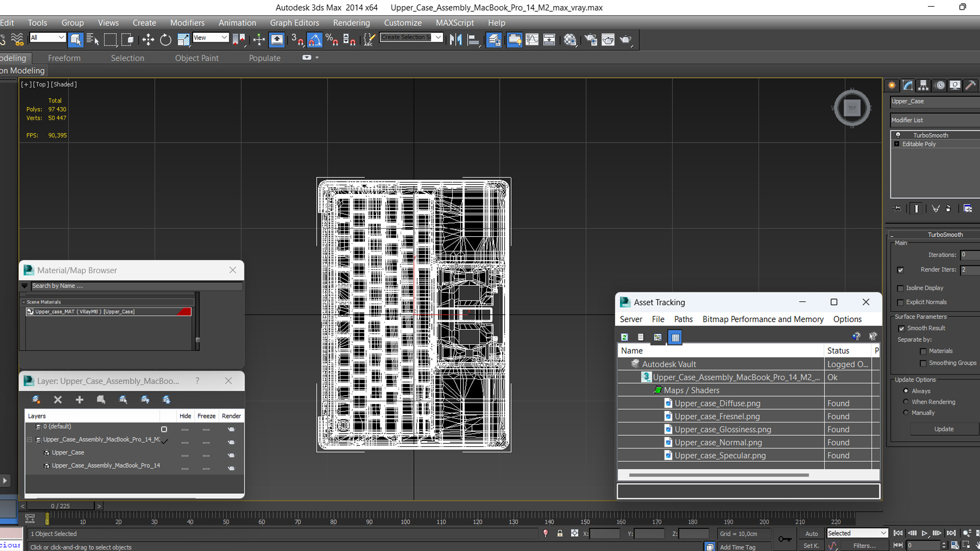Go to animation start button
The height and width of the screenshot is (551, 980).
898,533
